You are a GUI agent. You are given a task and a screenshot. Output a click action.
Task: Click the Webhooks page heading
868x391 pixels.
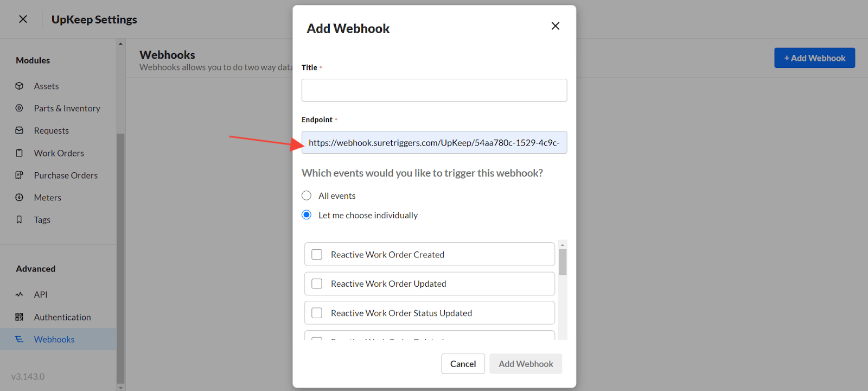tap(167, 55)
